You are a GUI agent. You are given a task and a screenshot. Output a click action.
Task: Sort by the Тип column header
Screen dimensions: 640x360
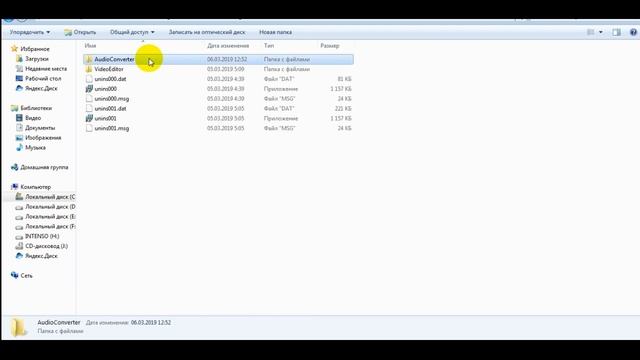[x=269, y=46]
